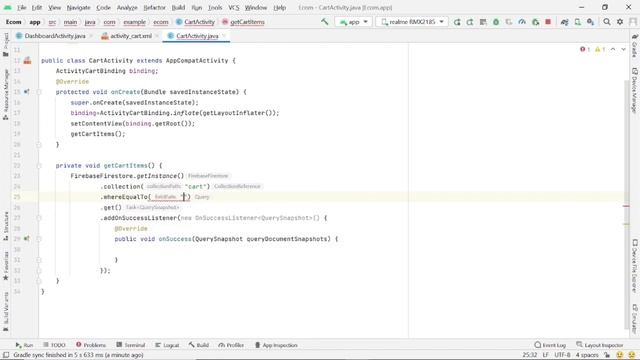Click Apply Changes and Restart Activity icon
This screenshot has height=360, width=640.
[470, 22]
